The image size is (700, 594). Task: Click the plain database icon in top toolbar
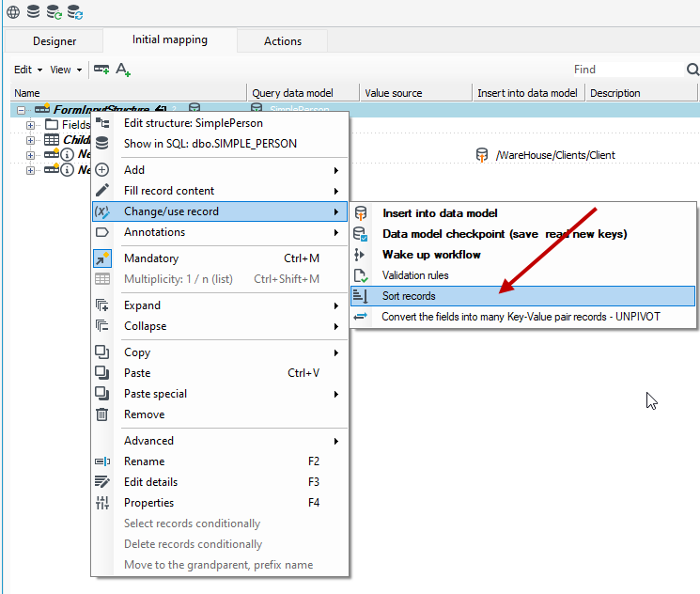[x=33, y=11]
